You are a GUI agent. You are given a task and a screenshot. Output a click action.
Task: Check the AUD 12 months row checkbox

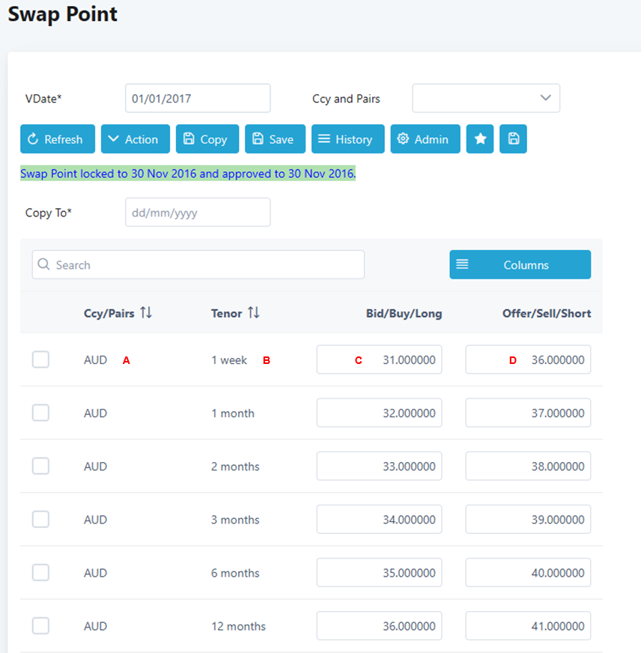tap(40, 625)
